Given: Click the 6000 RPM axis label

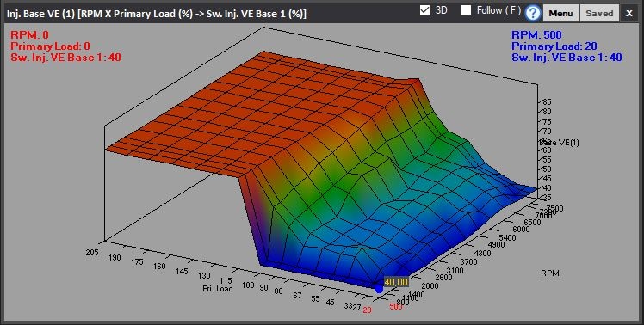Looking at the screenshot, I should pos(521,230).
